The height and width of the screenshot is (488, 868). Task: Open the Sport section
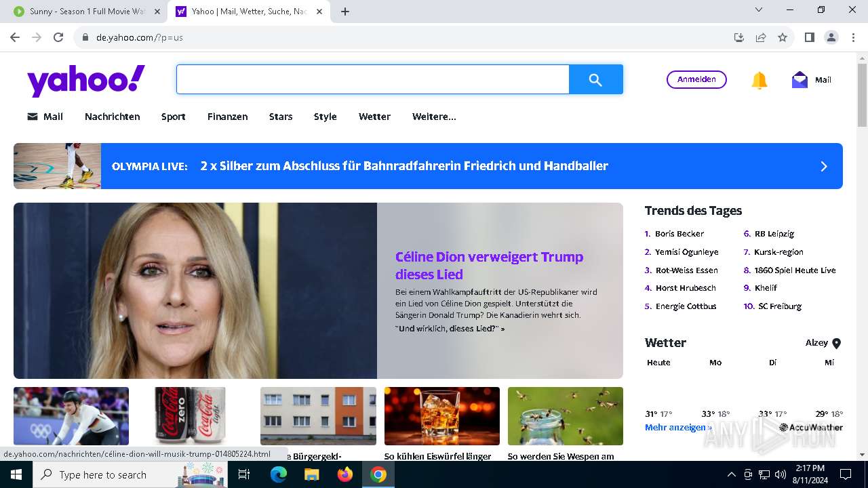(174, 117)
